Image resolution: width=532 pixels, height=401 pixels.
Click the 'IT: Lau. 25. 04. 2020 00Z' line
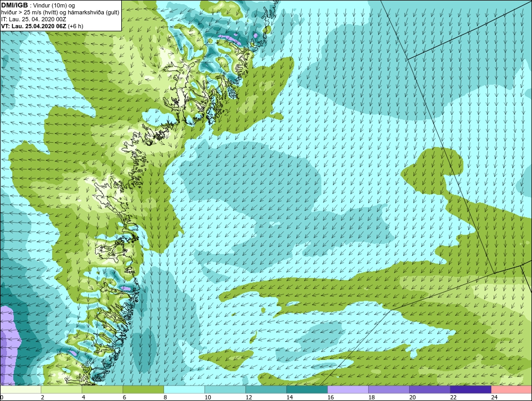coord(34,19)
